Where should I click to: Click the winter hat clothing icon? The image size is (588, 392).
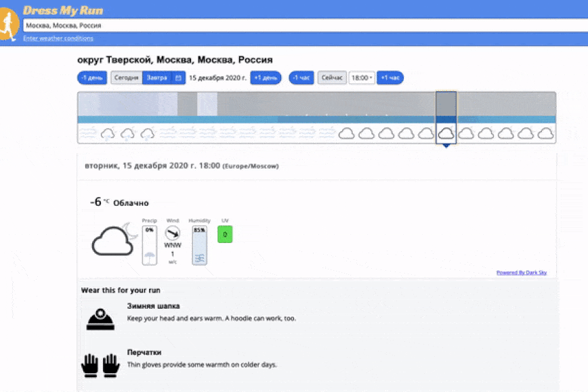click(x=100, y=320)
